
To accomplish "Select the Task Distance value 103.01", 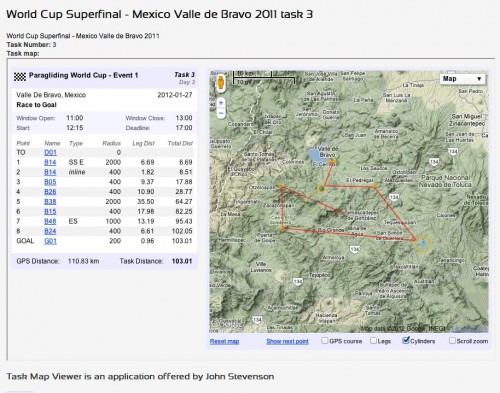I will coord(182,261).
